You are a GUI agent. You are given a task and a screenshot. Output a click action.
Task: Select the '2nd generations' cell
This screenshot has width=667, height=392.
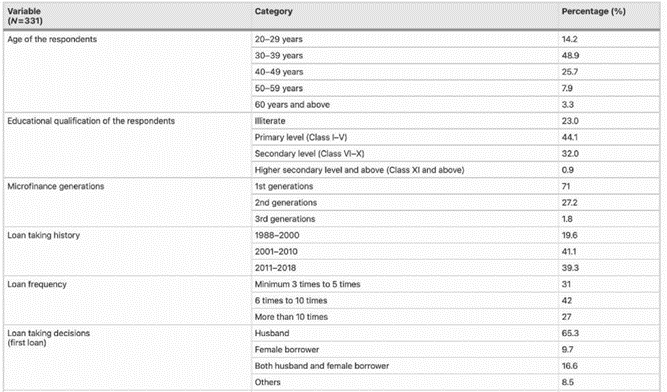[x=405, y=203]
